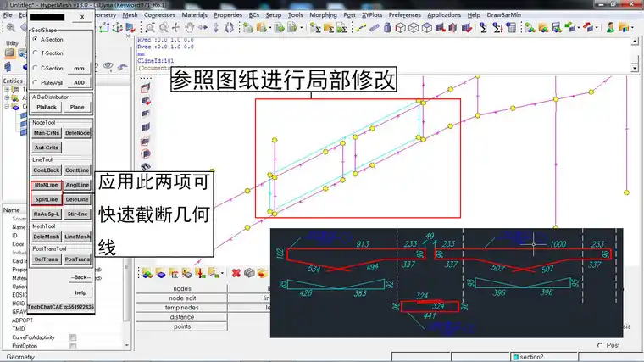Open the XYPlots menu
The width and height of the screenshot is (644, 362).
[372, 14]
